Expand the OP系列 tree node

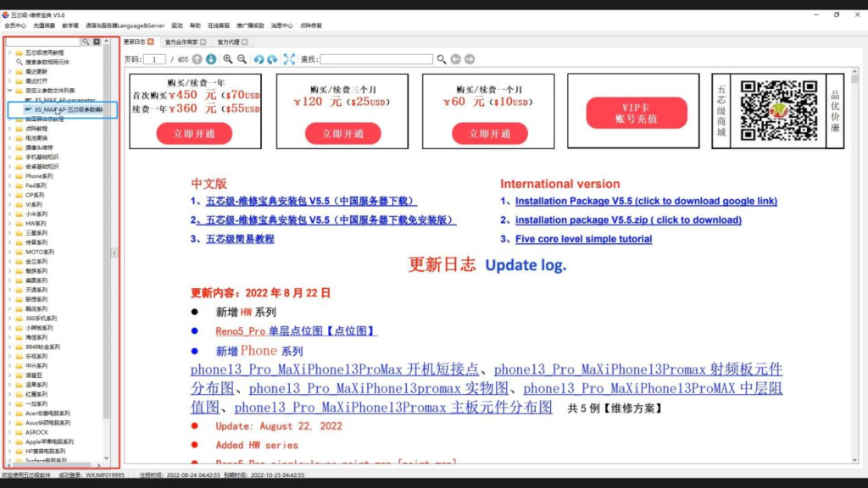[9, 195]
